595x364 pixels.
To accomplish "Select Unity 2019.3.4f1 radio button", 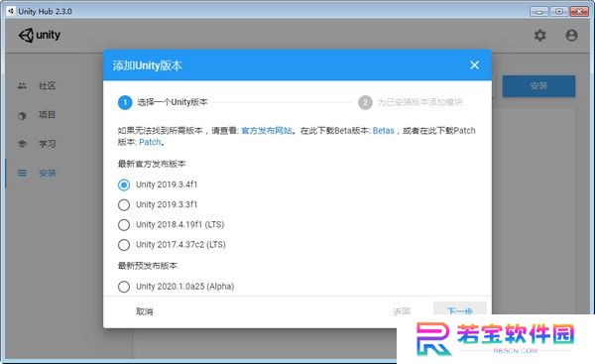I will tap(124, 184).
